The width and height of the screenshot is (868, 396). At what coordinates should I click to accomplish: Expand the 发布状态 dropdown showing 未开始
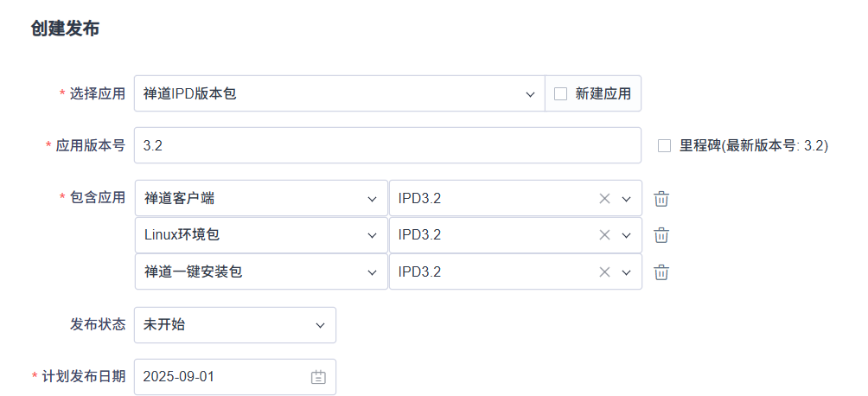click(320, 325)
